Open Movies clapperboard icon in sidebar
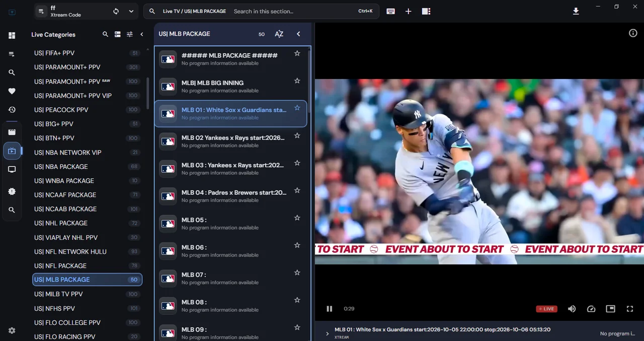Image resolution: width=644 pixels, height=341 pixels. tap(12, 132)
